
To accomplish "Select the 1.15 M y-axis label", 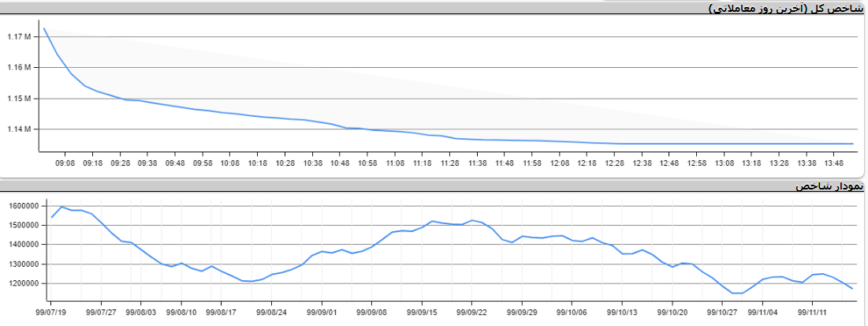I will [x=18, y=99].
